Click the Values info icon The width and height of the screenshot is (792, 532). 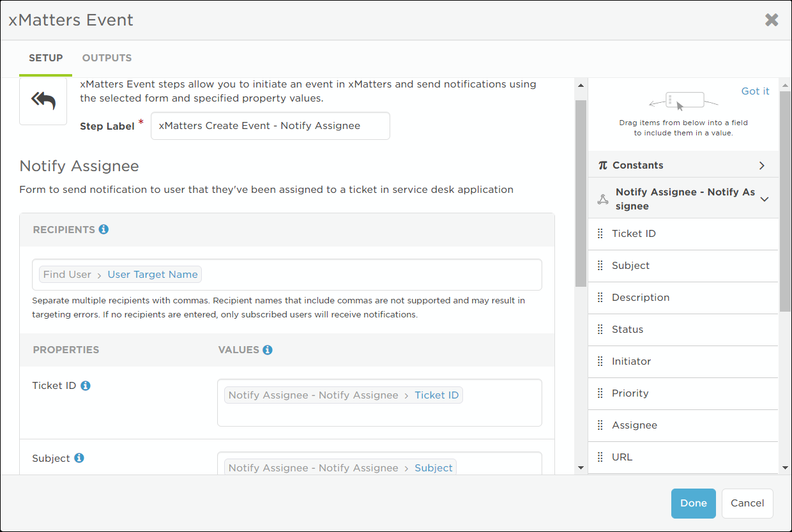tap(268, 350)
